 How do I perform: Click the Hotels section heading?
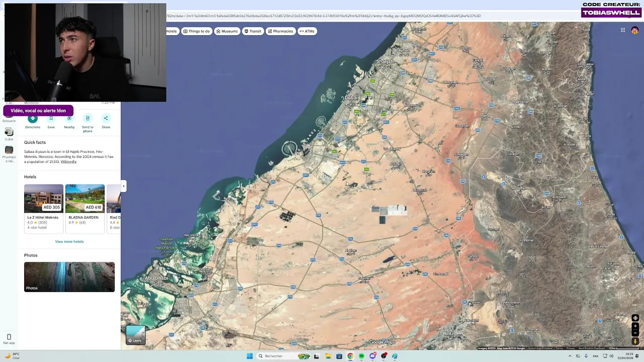(x=30, y=177)
